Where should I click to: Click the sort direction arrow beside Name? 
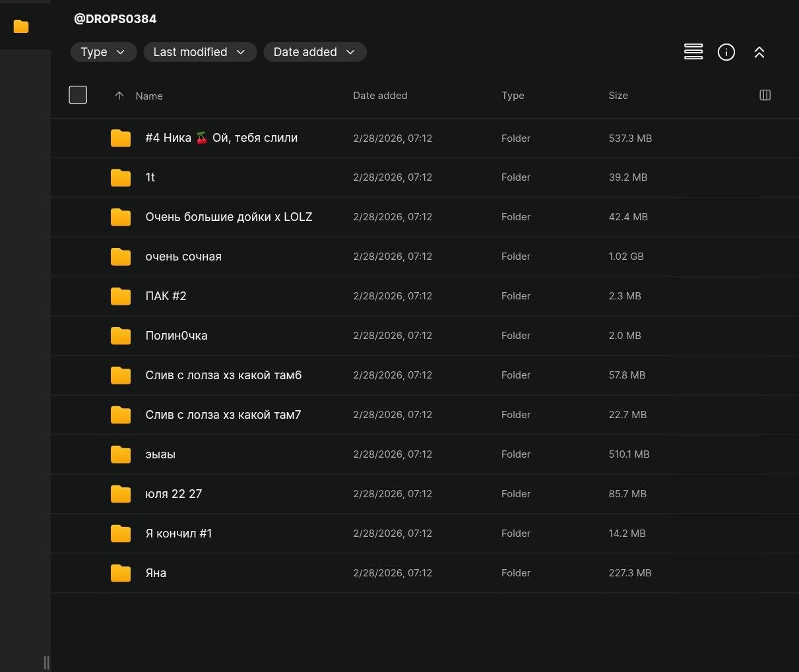click(119, 96)
